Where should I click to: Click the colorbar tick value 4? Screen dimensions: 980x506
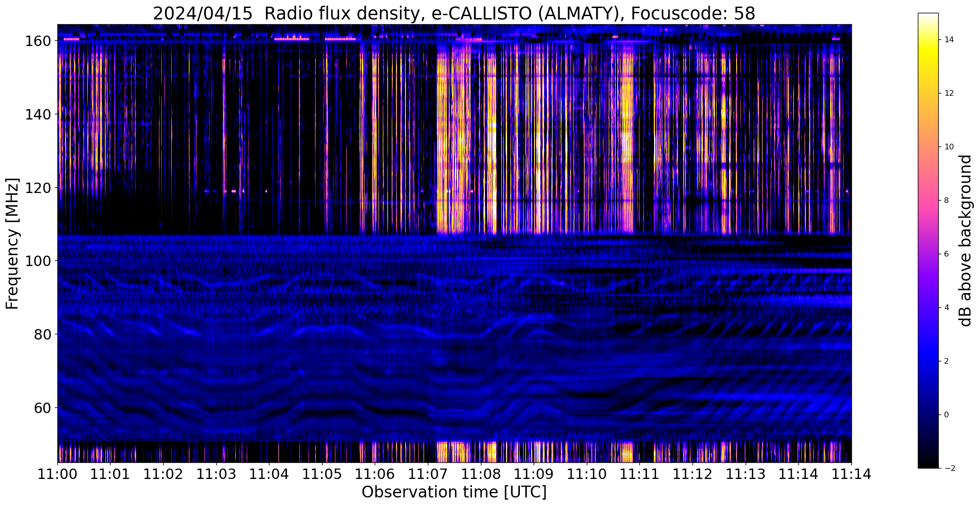click(947, 308)
